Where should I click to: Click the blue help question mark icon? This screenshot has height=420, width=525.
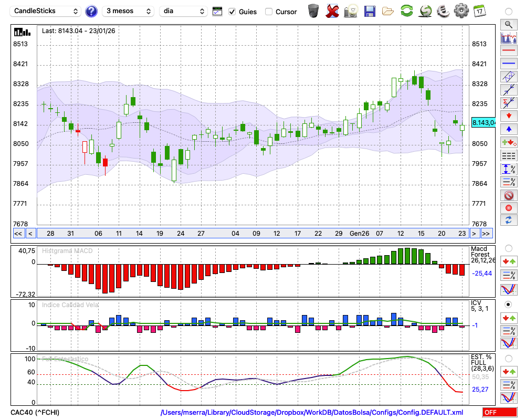tap(91, 11)
